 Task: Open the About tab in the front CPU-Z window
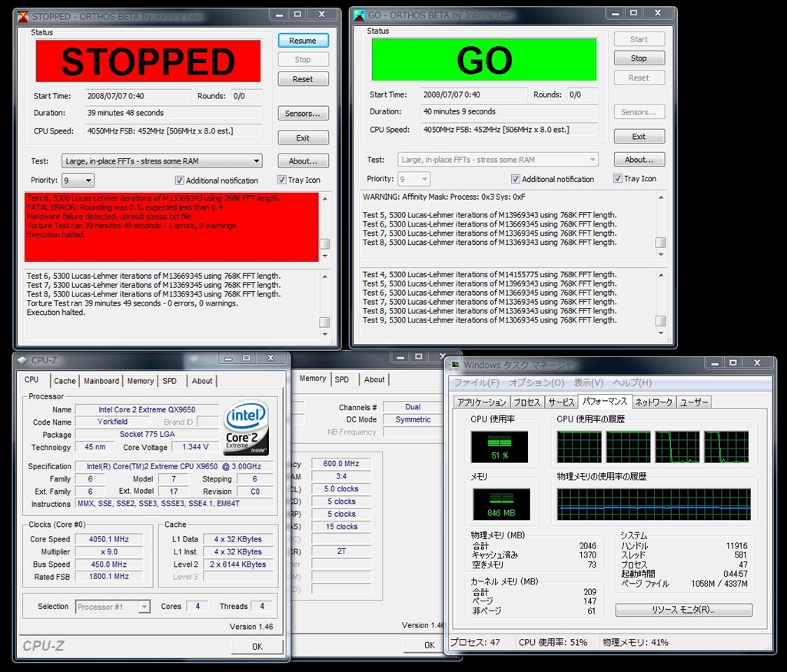coord(202,381)
